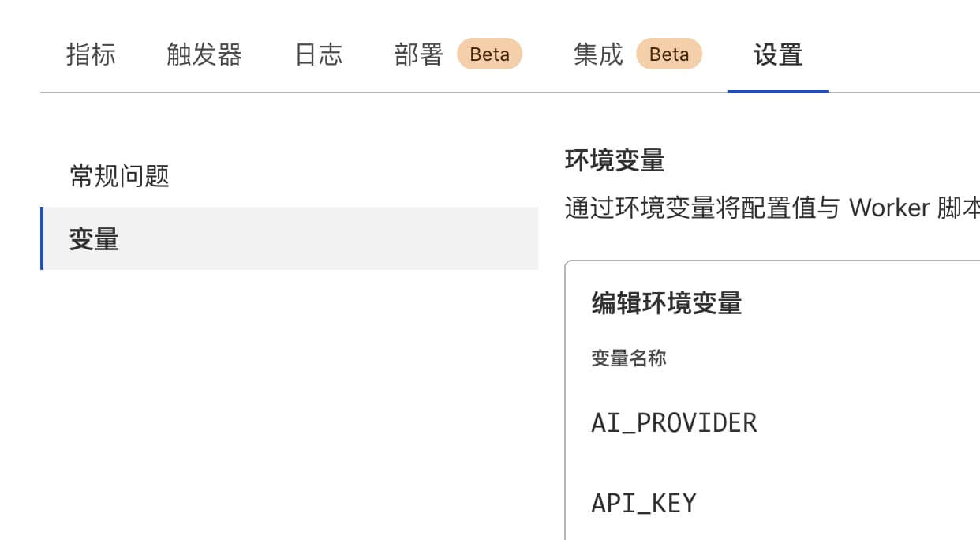980x540 pixels.
Task: Click the API_KEY variable name field
Action: point(644,503)
